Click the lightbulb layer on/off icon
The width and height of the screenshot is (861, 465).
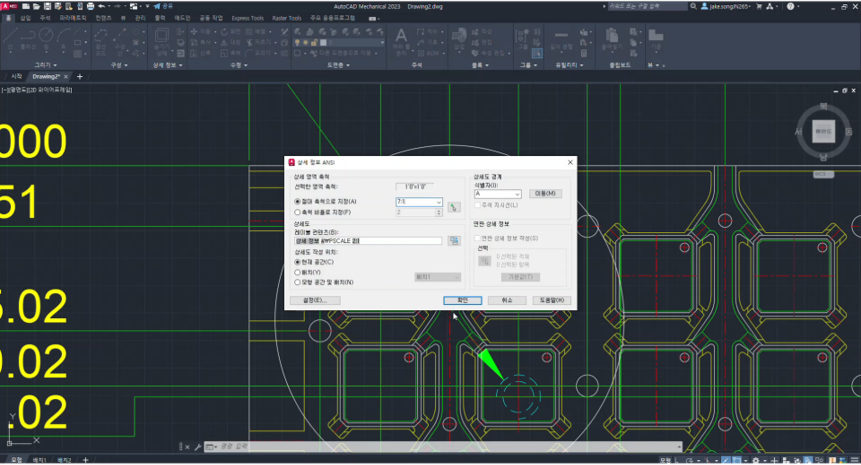(x=297, y=42)
